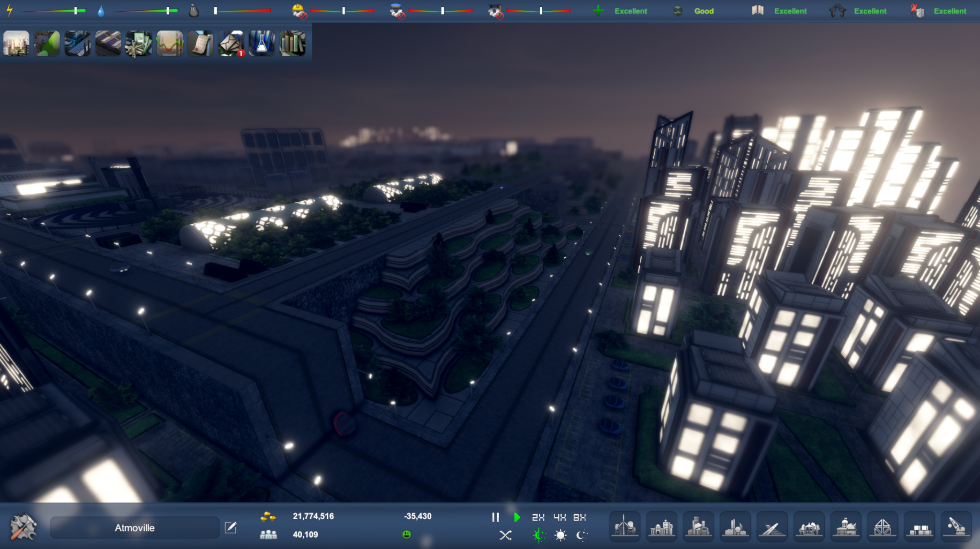Open the wrench and tools settings menu
The width and height of the screenshot is (980, 549).
coord(24,527)
